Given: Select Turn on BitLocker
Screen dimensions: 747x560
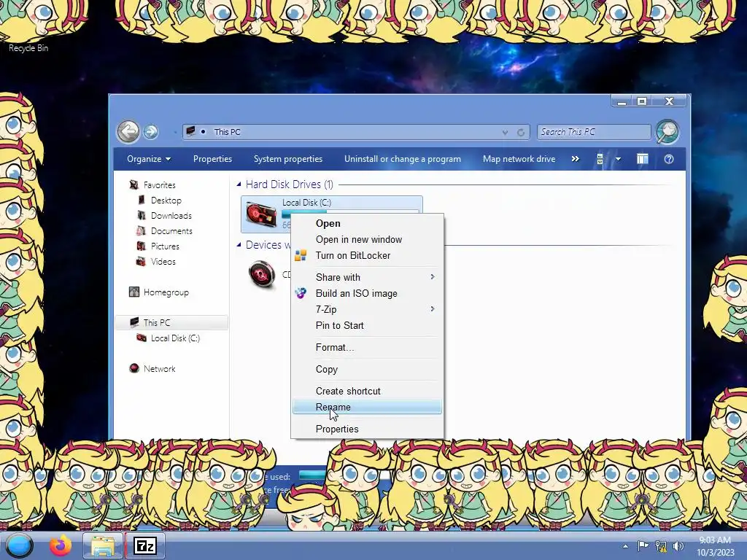Looking at the screenshot, I should [x=367, y=255].
